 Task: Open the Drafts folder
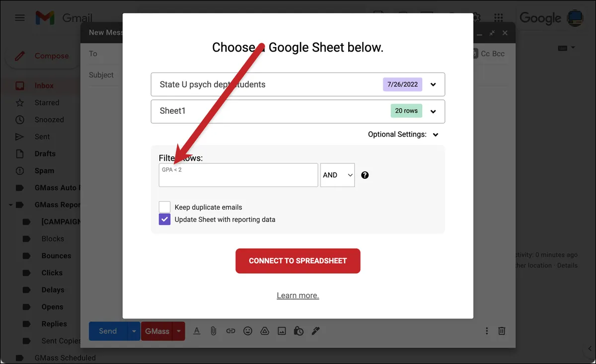(45, 154)
